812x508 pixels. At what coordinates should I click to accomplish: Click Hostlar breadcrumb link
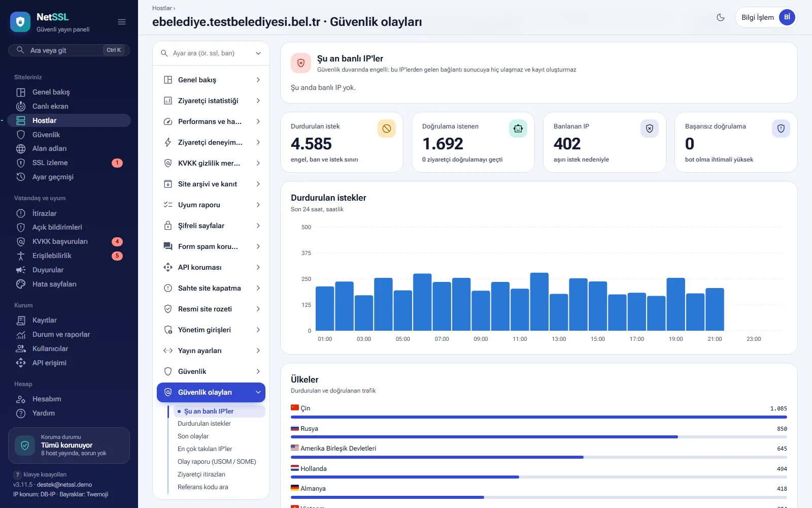point(162,8)
